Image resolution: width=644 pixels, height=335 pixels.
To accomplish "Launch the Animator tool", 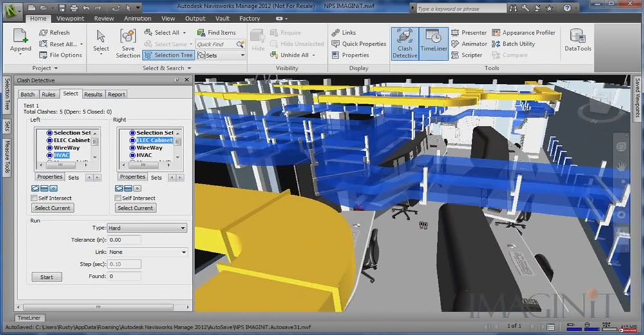I will click(469, 44).
